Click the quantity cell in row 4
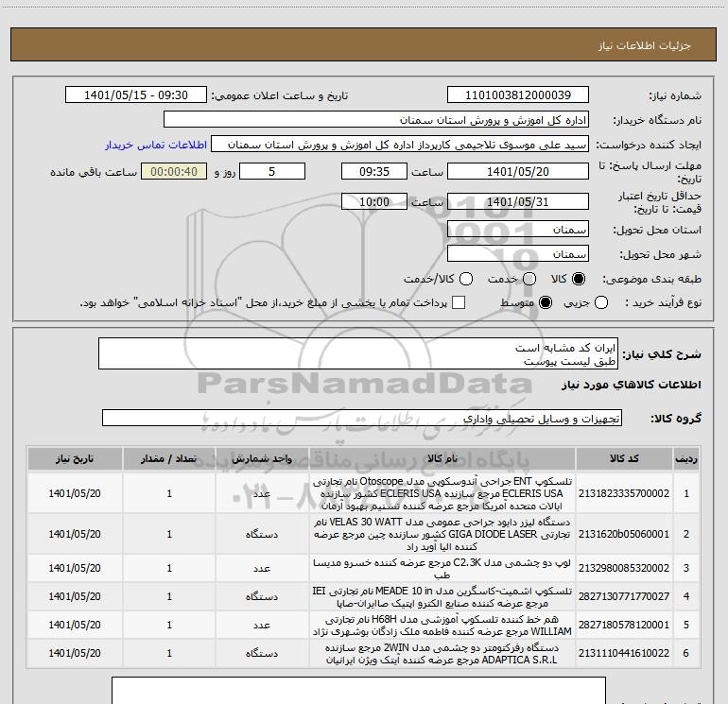Screen dimensions: 728x704 tap(169, 596)
